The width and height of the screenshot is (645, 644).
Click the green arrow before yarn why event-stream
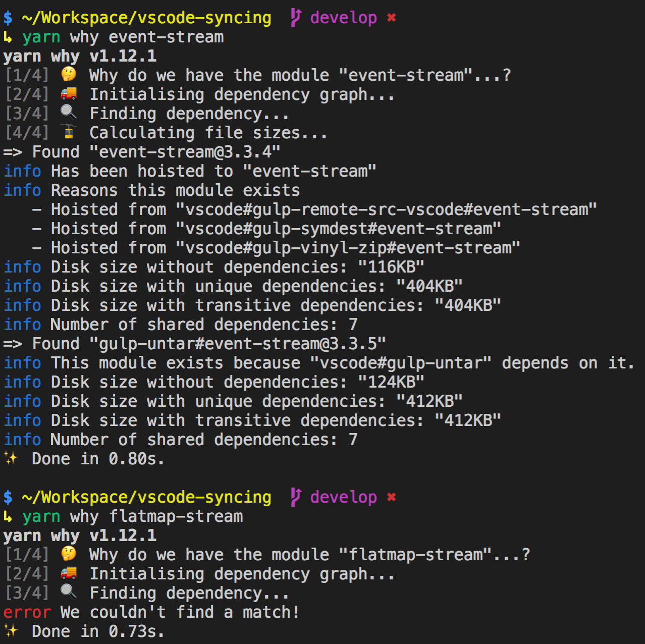(x=9, y=36)
